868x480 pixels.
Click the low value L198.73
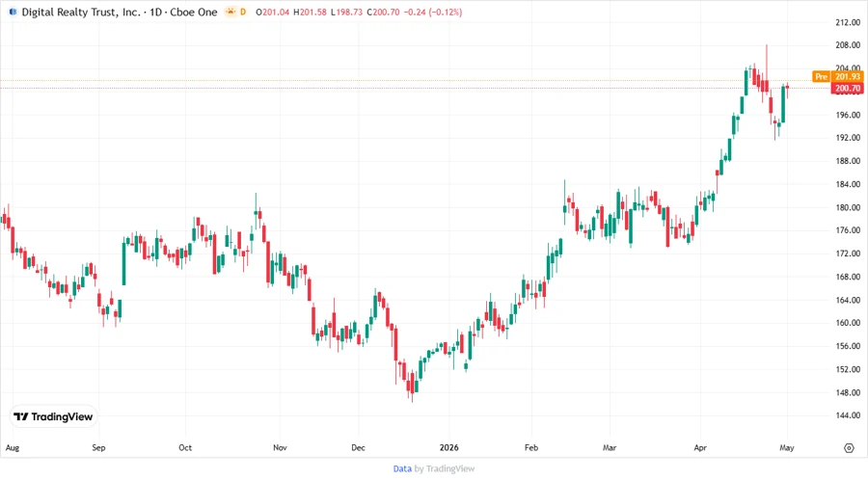click(346, 12)
